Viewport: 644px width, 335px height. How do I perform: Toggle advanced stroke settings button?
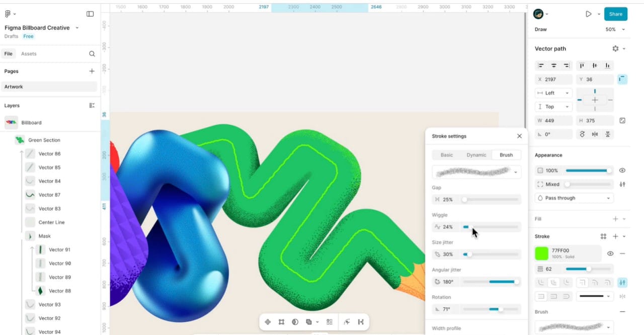622,283
